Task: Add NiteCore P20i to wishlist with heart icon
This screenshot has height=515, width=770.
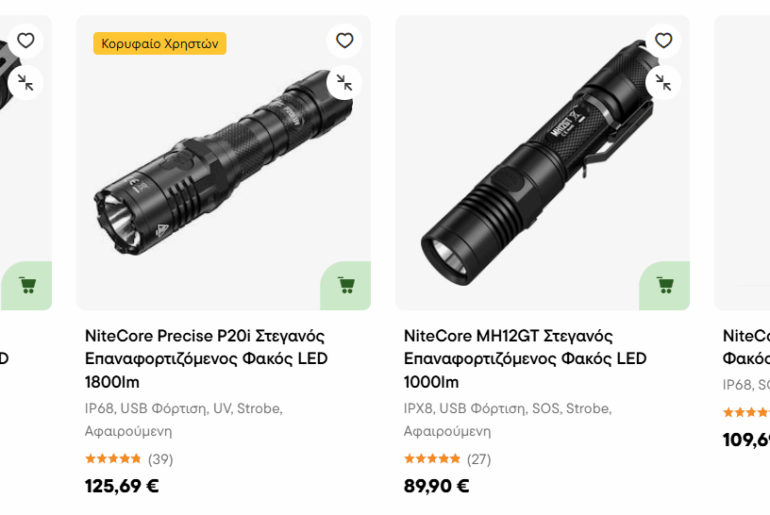Action: 344,41
